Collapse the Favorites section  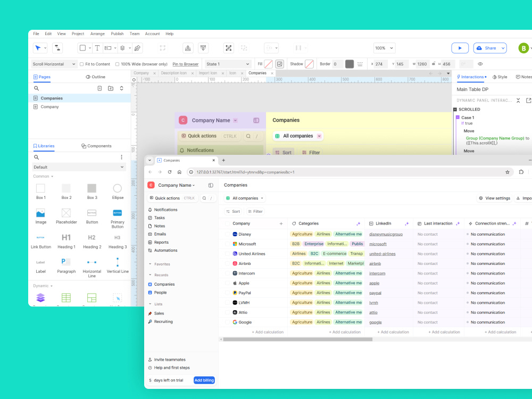(x=150, y=264)
